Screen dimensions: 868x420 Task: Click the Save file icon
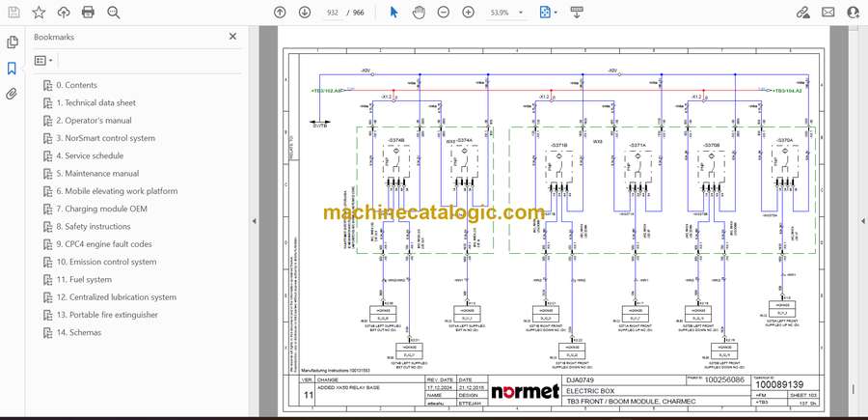click(x=14, y=13)
